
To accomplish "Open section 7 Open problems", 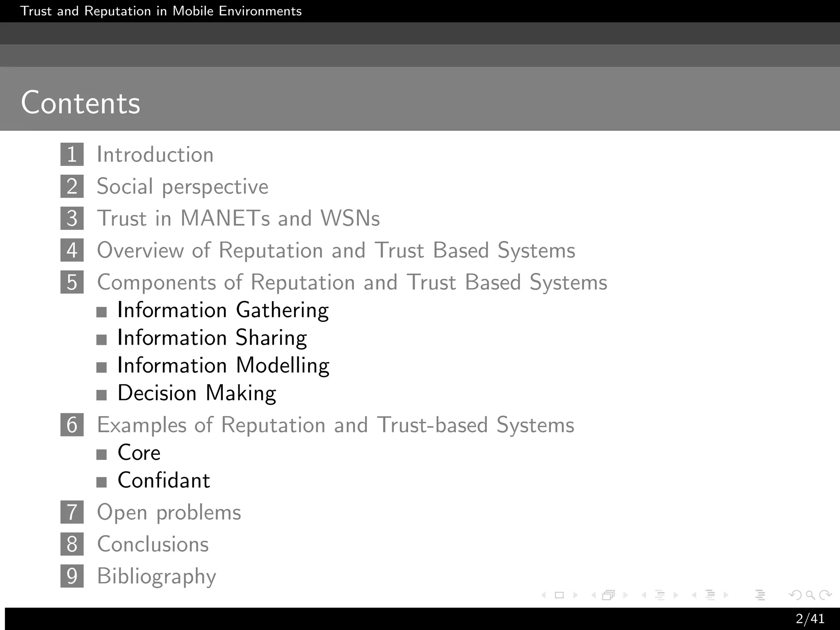I will coord(169,512).
